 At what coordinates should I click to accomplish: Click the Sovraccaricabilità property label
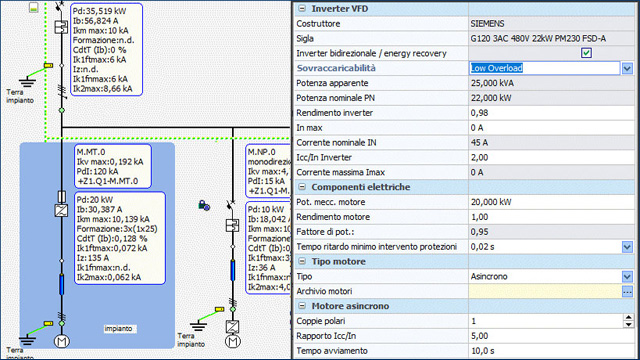click(x=336, y=68)
